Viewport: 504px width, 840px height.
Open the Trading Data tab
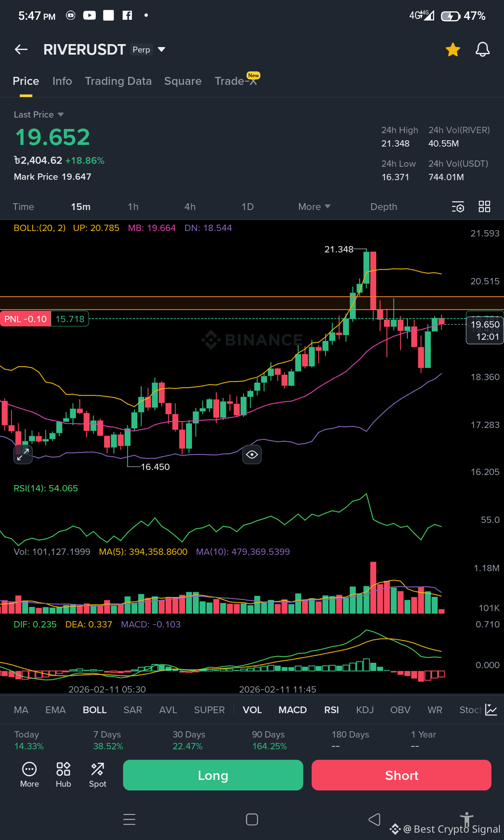pyautogui.click(x=118, y=81)
